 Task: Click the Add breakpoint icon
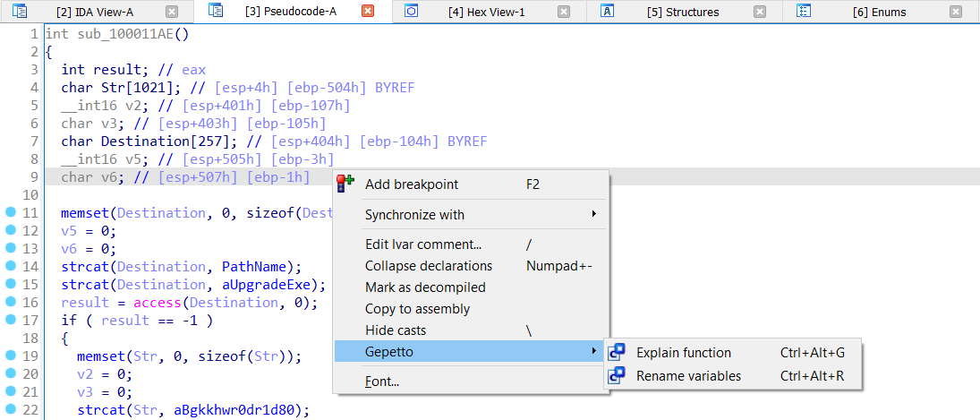345,184
